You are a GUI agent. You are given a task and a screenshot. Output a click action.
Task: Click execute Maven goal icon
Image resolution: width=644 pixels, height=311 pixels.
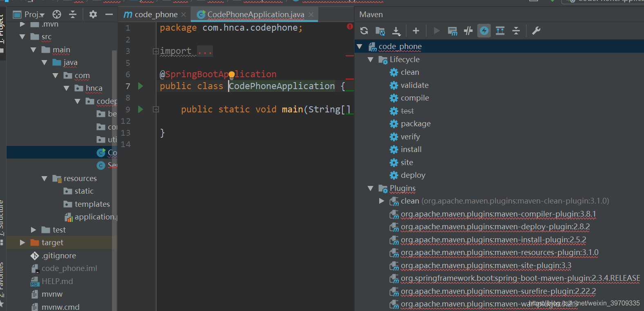point(452,31)
